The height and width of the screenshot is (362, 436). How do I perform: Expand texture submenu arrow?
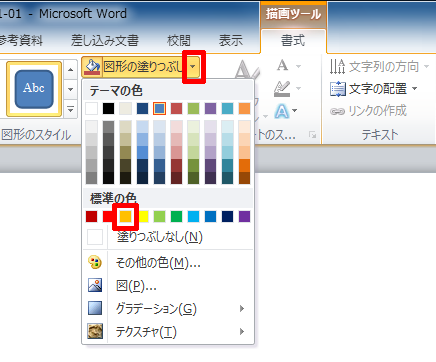click(x=242, y=331)
